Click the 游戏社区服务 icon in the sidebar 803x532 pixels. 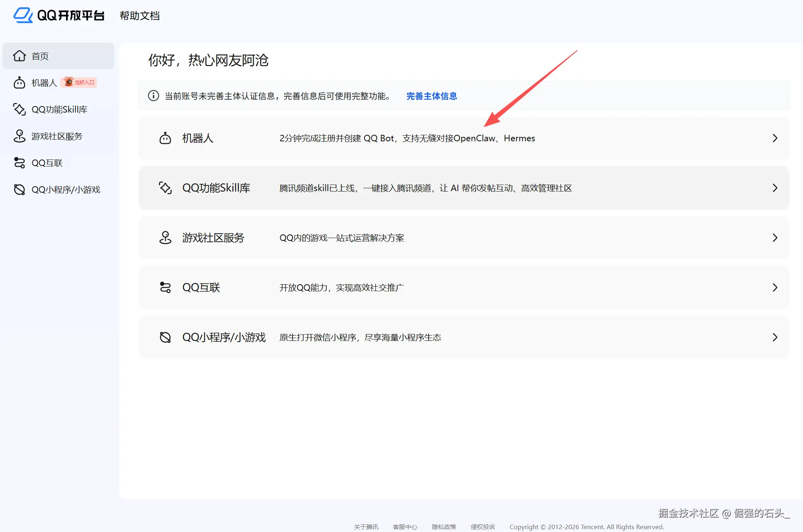(19, 136)
